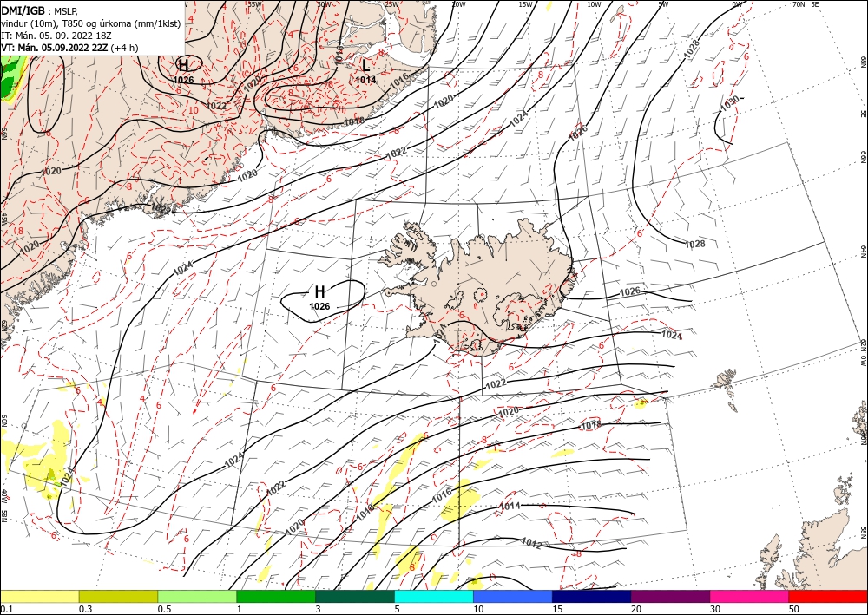Click the 1030 isobar label
The width and height of the screenshot is (868, 615).
click(730, 103)
